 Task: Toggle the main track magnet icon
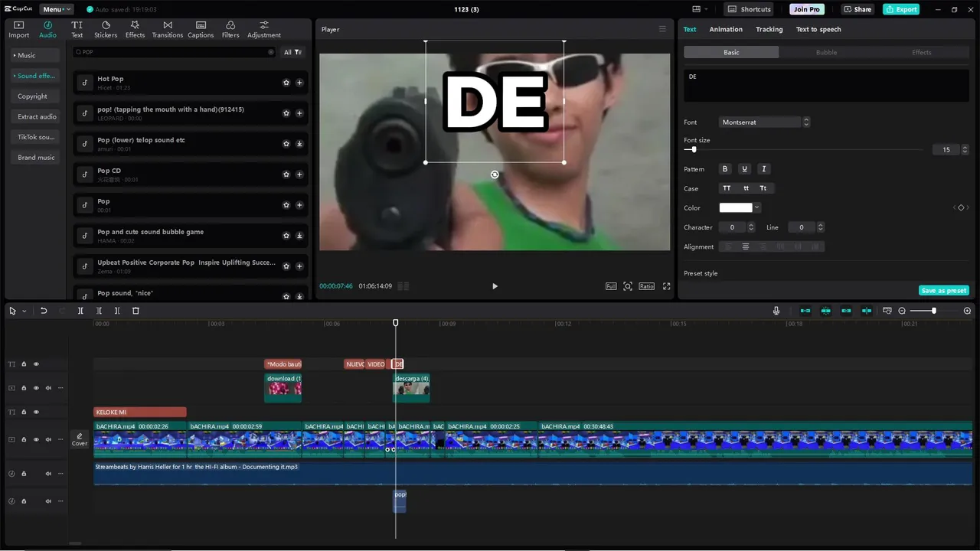805,311
